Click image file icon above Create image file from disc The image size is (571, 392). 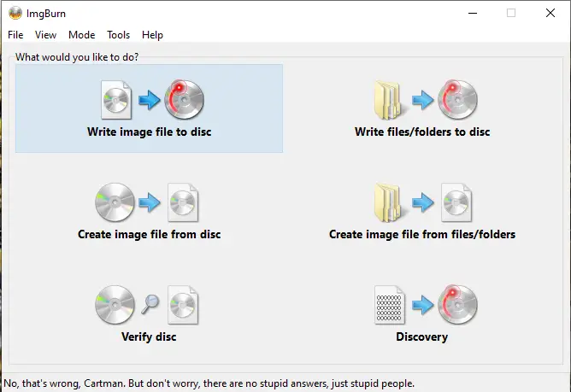[183, 202]
